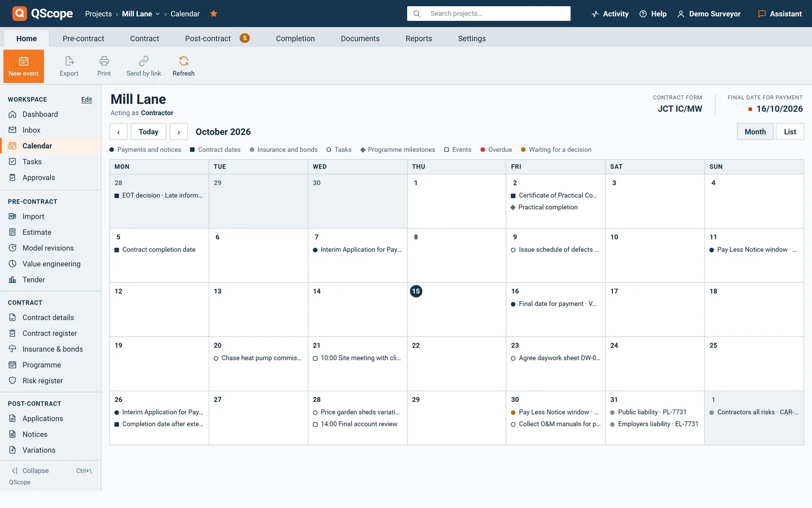This screenshot has height=508, width=812.
Task: Click the Search projects field
Action: tap(489, 14)
